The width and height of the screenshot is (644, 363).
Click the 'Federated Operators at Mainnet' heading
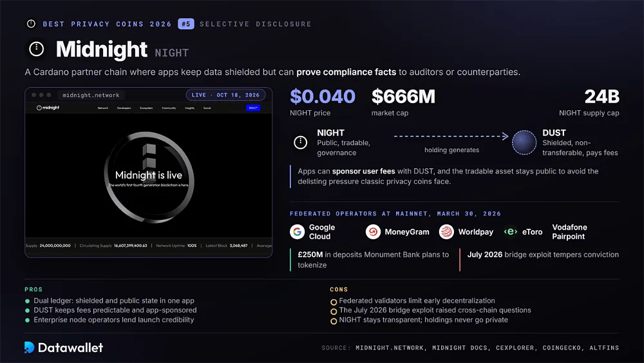coord(395,214)
